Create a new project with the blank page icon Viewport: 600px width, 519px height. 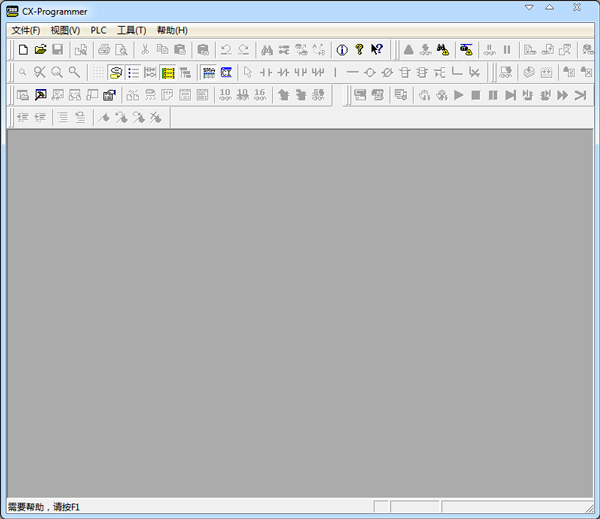(23, 50)
